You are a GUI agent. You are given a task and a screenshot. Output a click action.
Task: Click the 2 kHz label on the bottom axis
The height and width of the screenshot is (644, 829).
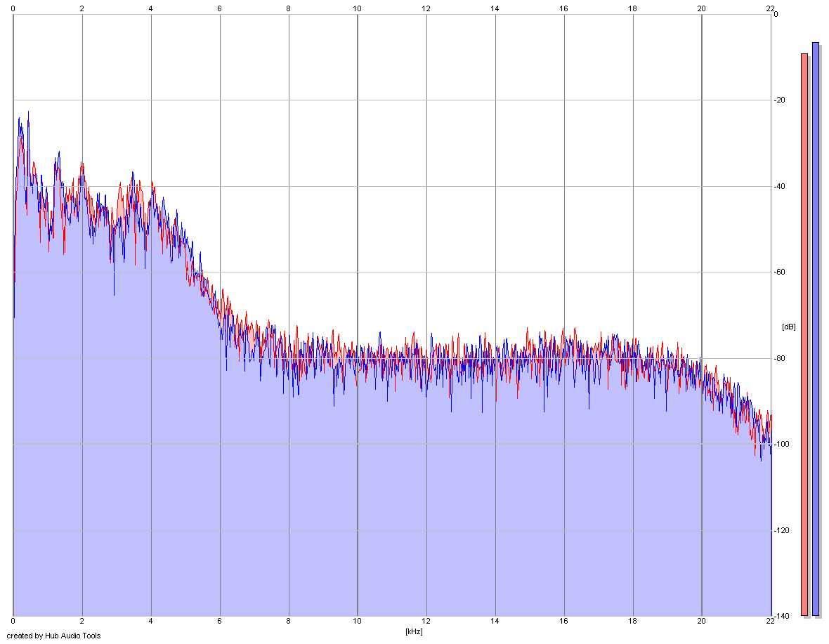click(82, 622)
